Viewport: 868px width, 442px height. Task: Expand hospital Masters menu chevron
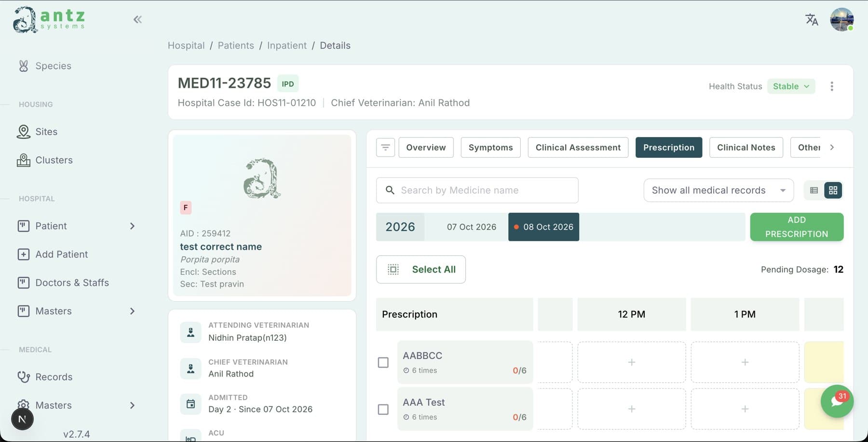(132, 311)
